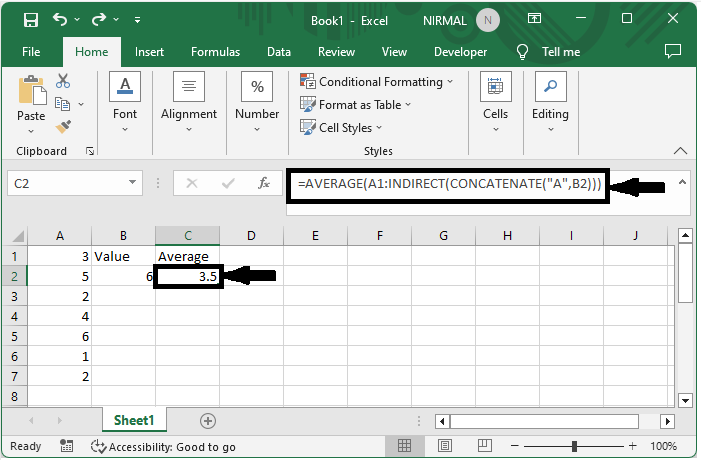Switch to the Data tab
This screenshot has width=701, height=460.
tap(279, 52)
